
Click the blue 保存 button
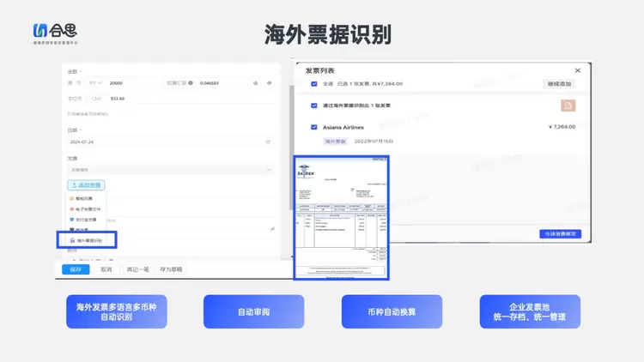point(76,269)
